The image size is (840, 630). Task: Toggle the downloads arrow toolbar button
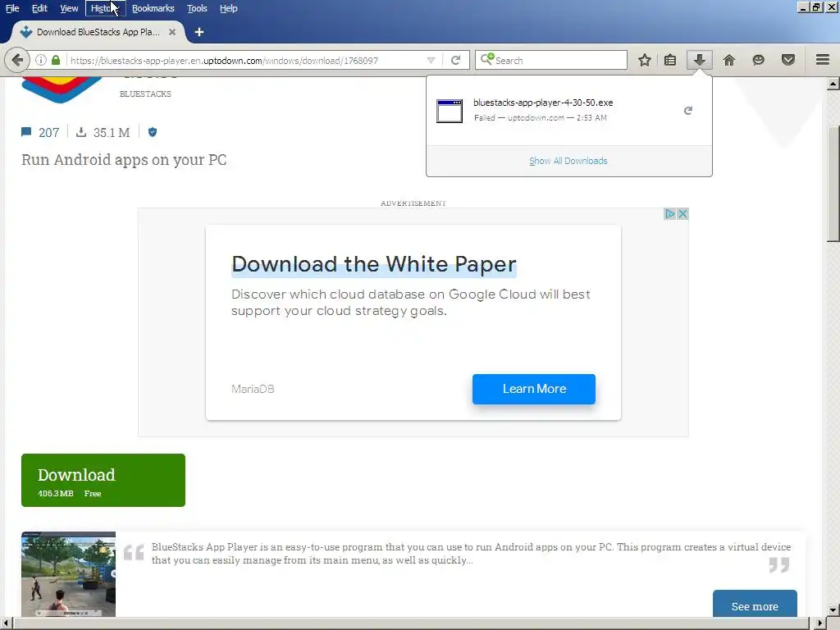coord(699,60)
